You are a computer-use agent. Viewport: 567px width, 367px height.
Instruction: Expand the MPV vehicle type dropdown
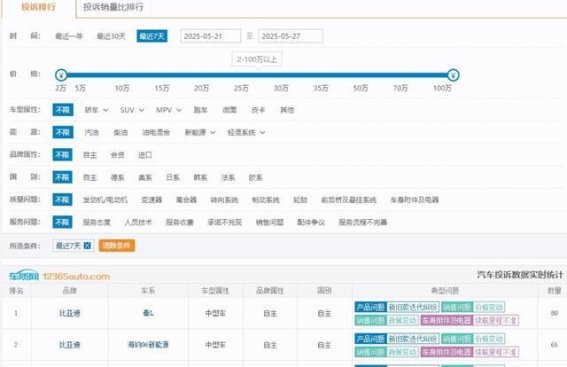tap(169, 110)
